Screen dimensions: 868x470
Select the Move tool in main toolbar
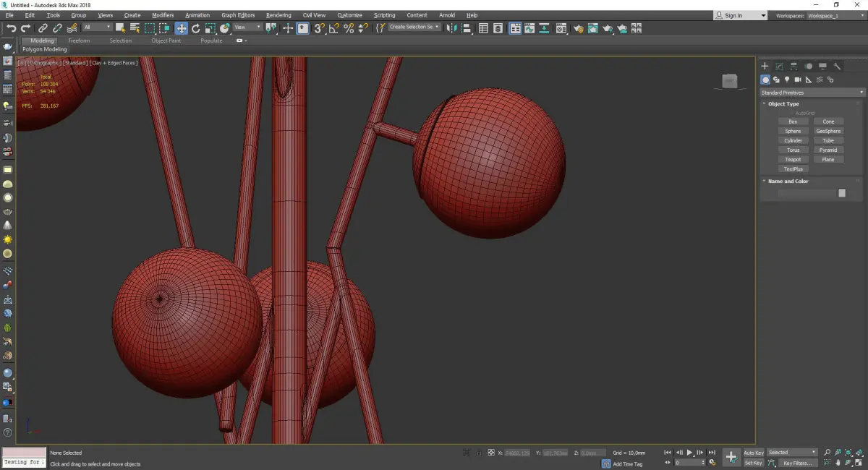click(181, 28)
